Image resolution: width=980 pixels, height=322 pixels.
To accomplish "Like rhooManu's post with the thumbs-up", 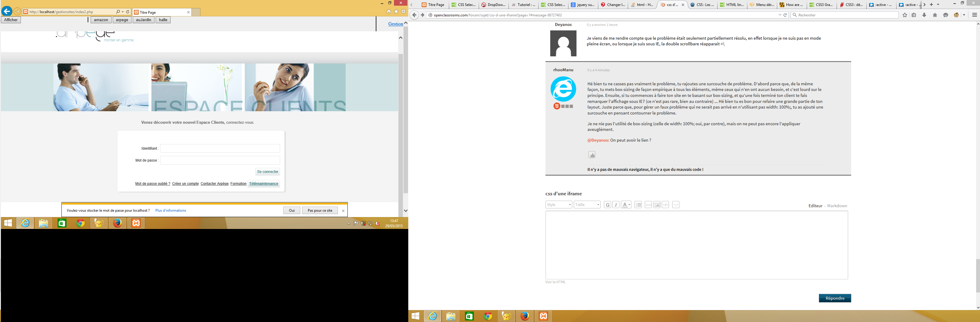I will coord(592,154).
